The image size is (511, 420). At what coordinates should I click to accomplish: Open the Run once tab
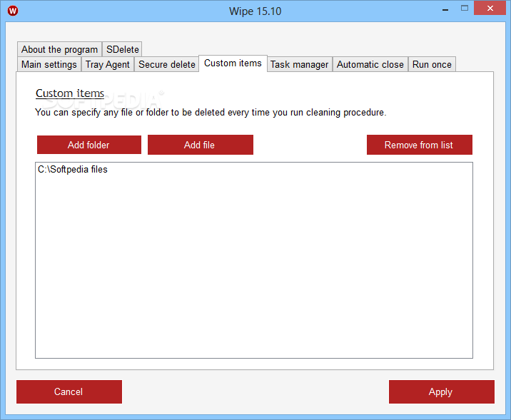432,64
